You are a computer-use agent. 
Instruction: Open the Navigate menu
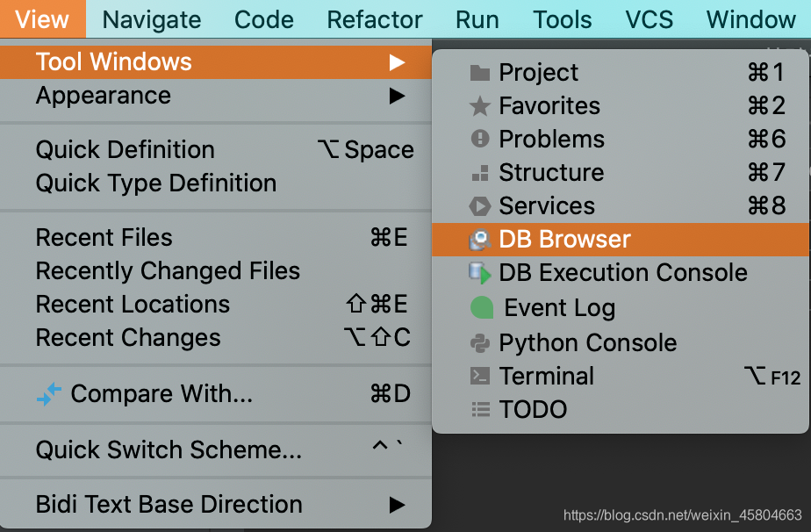coord(152,19)
